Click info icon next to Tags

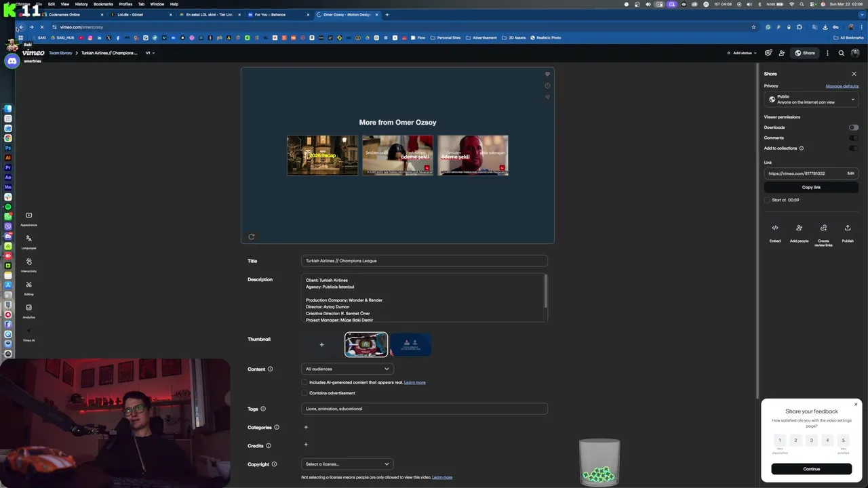(x=263, y=409)
